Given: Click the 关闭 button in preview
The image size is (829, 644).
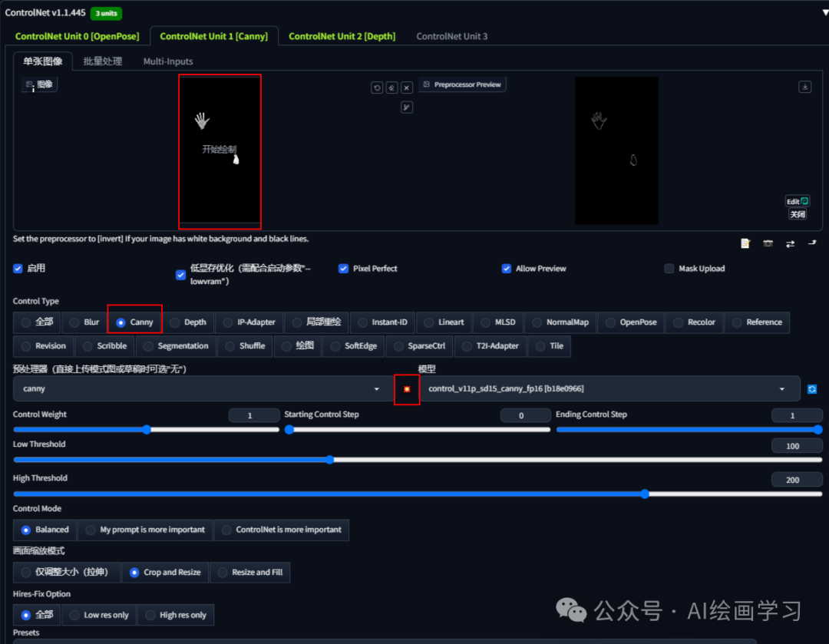Looking at the screenshot, I should [x=798, y=214].
